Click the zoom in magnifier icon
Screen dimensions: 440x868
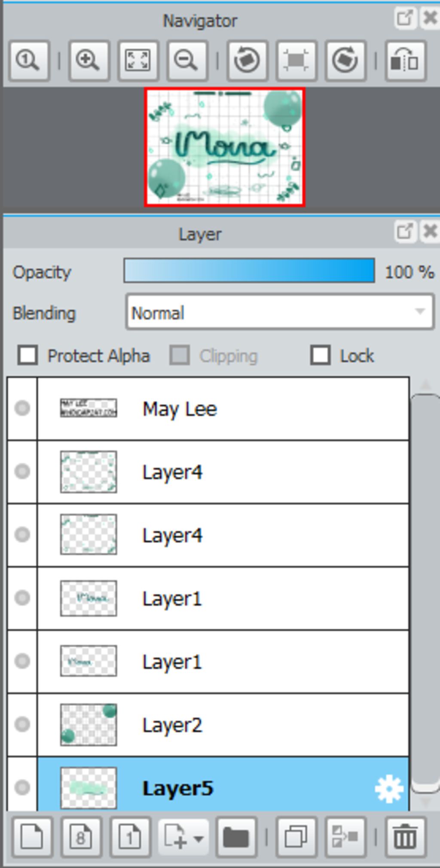89,60
